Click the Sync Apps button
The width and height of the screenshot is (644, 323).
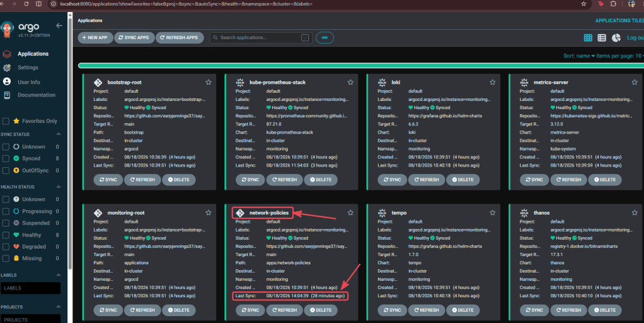[134, 38]
